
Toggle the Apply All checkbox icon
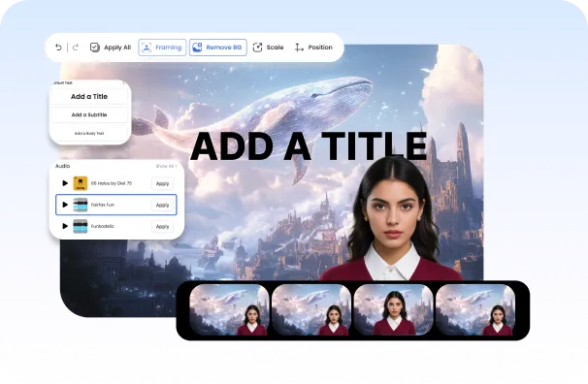click(x=95, y=48)
